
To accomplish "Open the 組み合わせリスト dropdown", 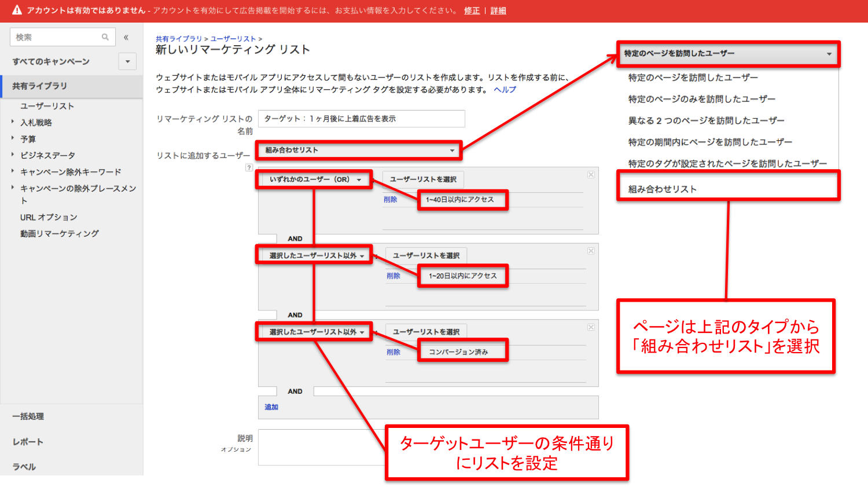I will tap(358, 150).
